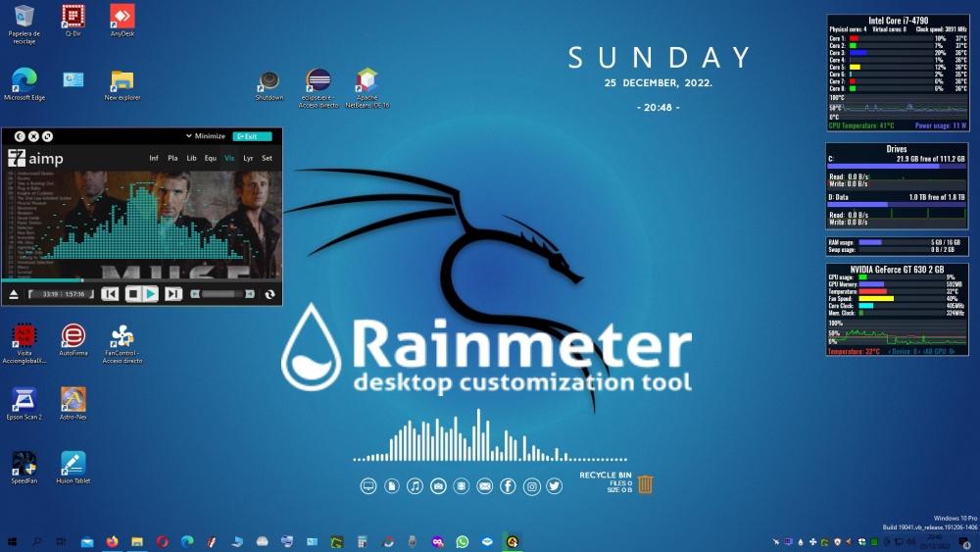This screenshot has width=980, height=552.
Task: Open the AnyDesk desktop shortcut
Action: point(122,21)
